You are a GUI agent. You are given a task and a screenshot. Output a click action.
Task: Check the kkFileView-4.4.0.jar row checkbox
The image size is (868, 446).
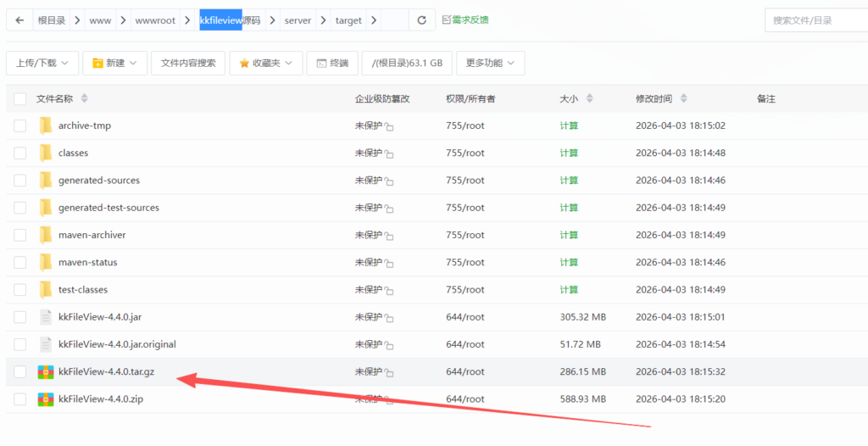coord(20,317)
